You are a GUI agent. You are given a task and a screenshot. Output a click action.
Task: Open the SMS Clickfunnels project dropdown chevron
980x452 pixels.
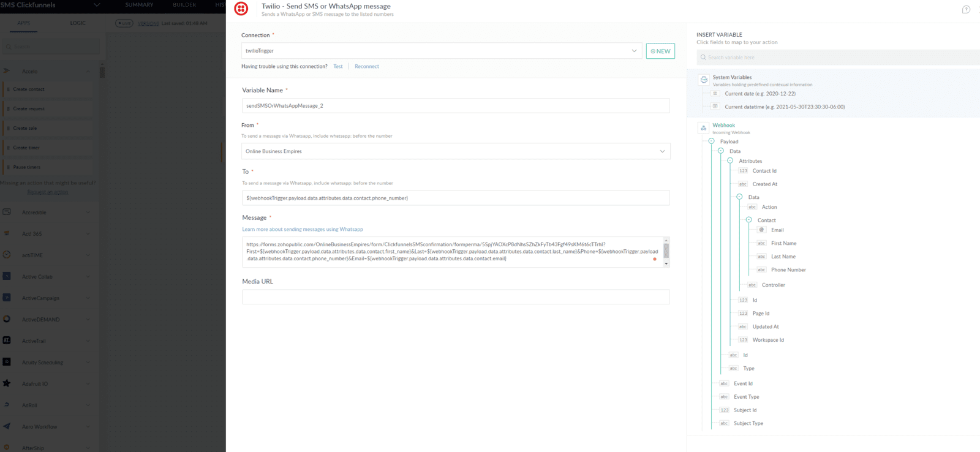[96, 5]
